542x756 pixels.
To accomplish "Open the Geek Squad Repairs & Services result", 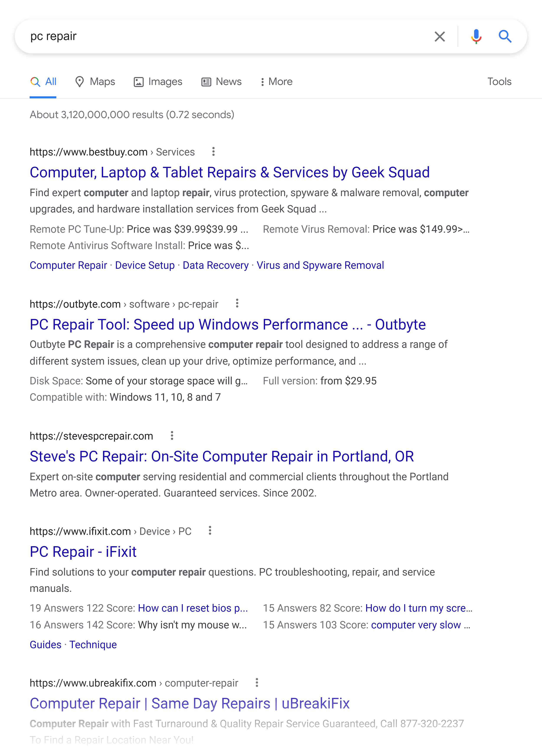I will point(230,172).
